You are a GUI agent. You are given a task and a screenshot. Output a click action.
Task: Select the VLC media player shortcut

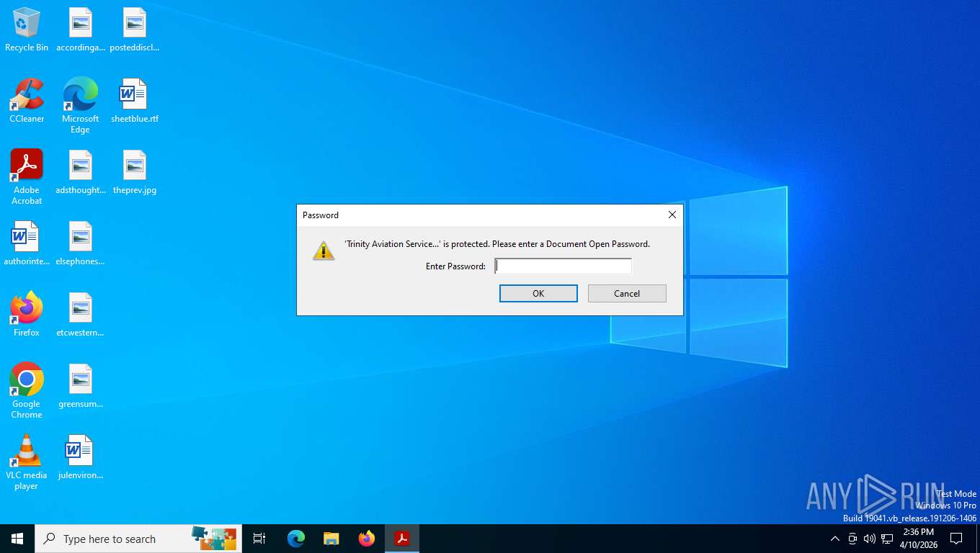27,462
